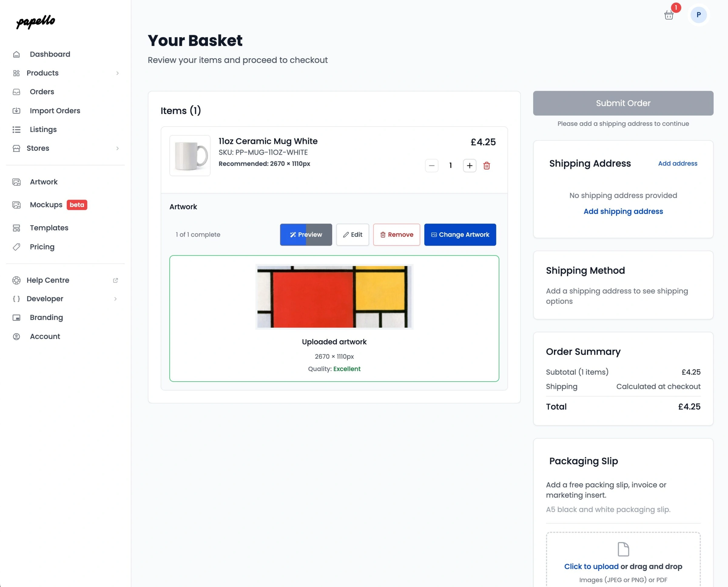Expand the Stores submenu chevron
This screenshot has height=587, width=728.
117,148
